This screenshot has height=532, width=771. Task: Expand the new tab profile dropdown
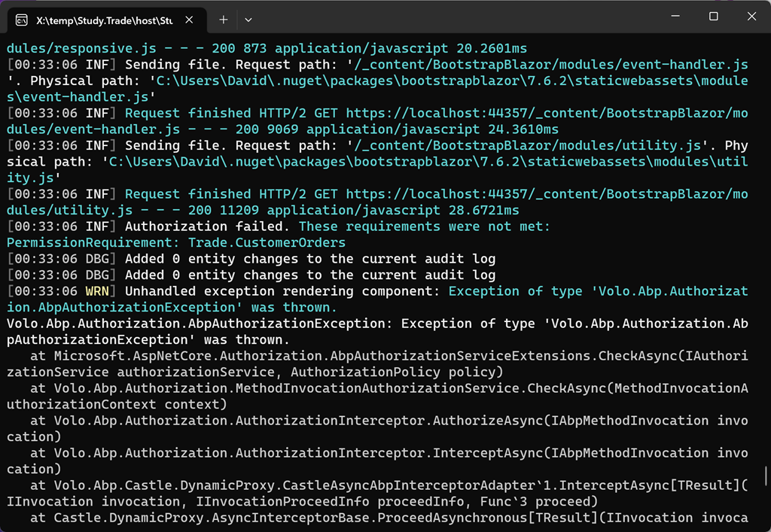248,20
